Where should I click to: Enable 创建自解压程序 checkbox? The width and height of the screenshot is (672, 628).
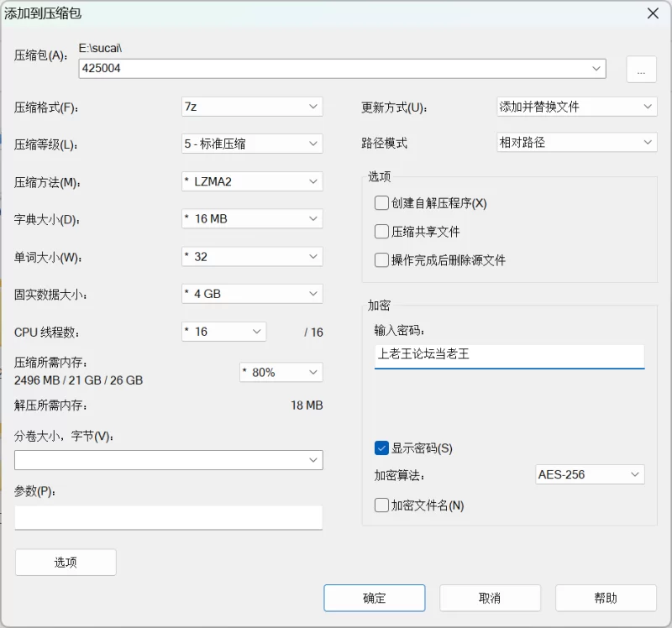[382, 203]
